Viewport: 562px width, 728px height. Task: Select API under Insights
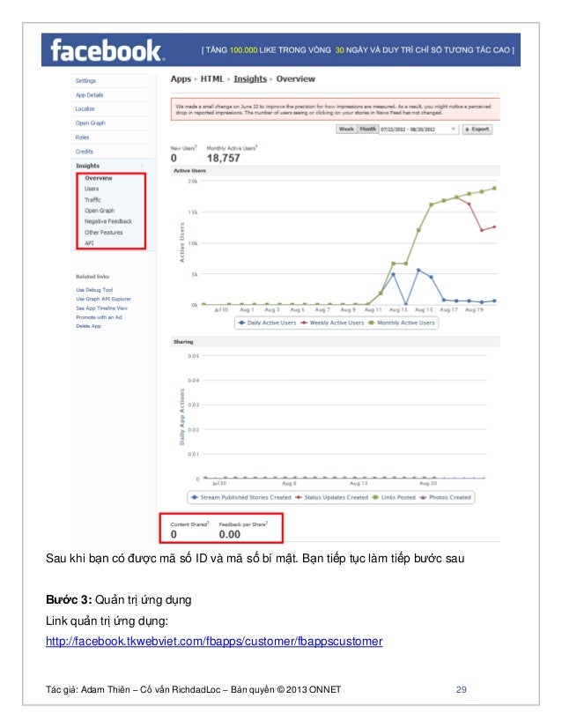pos(89,243)
